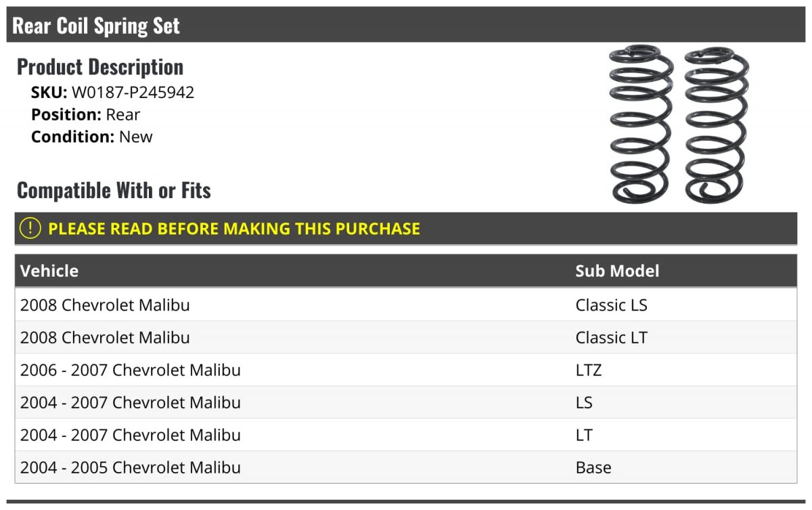Click the SKU number W0187-P245942
The width and height of the screenshot is (812, 510).
[133, 93]
